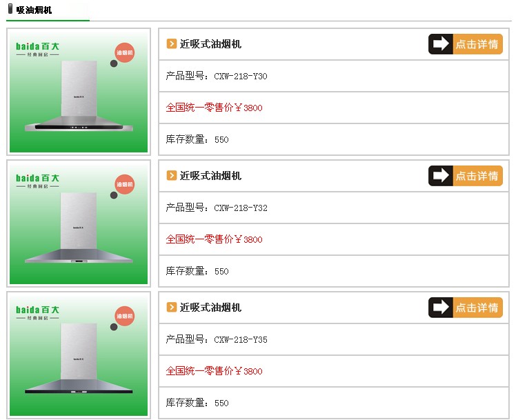Viewport: 518px width, 420px height.
Task: Click the black icon beside 吸油烟机 heading
Action: [x=10, y=9]
